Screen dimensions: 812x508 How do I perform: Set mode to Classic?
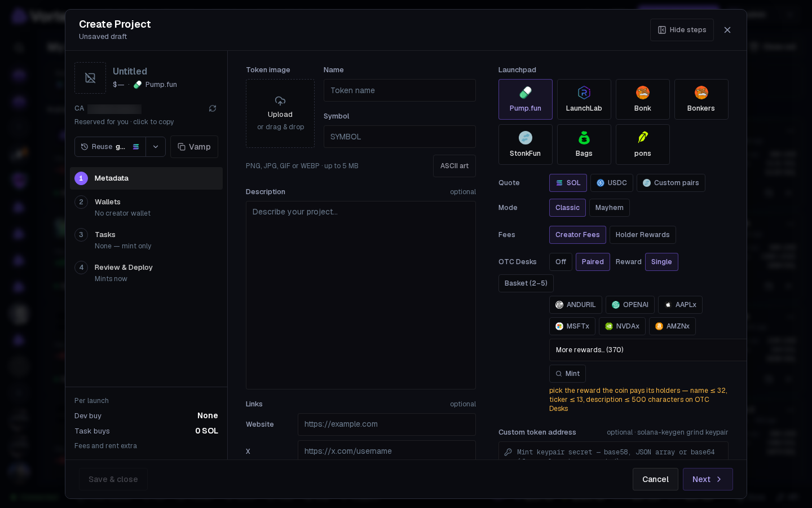(x=567, y=208)
